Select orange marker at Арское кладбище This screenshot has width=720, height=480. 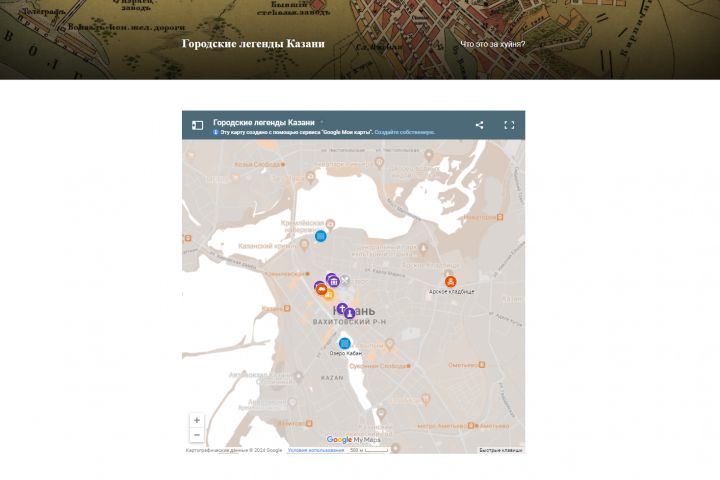click(450, 281)
